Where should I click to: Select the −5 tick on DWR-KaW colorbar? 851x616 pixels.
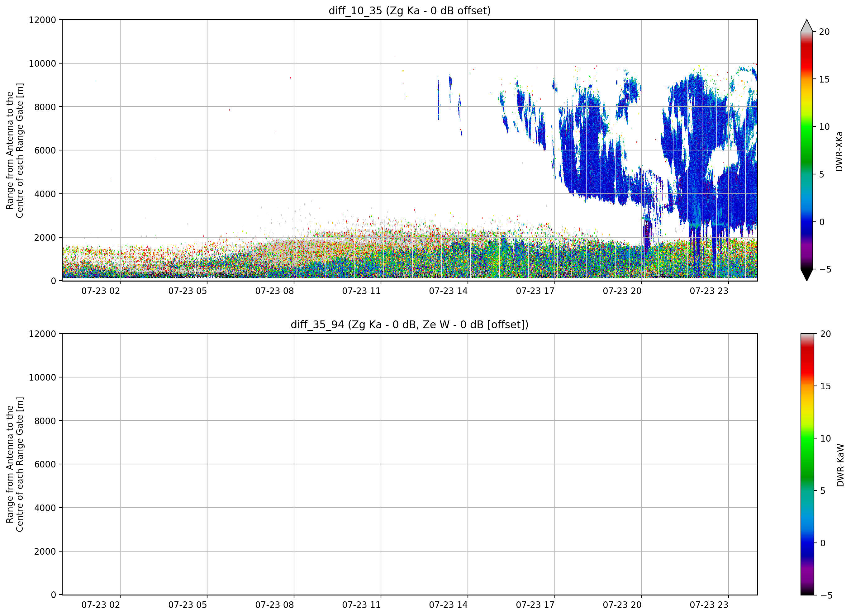pyautogui.click(x=826, y=595)
